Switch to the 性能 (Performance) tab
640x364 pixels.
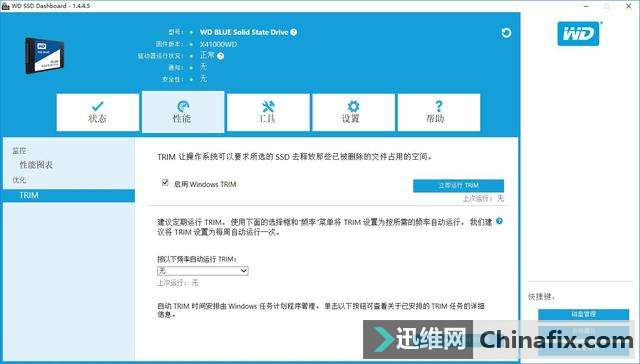click(x=183, y=112)
